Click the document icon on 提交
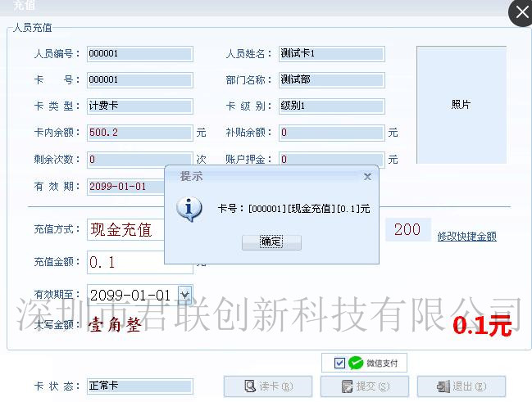The width and height of the screenshot is (532, 402). coord(347,386)
